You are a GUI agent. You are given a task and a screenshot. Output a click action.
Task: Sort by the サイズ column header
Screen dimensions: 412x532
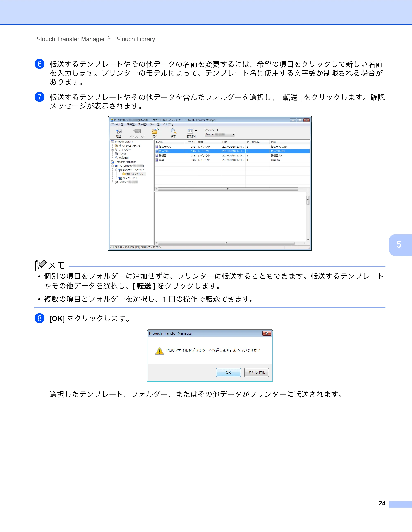[191, 142]
